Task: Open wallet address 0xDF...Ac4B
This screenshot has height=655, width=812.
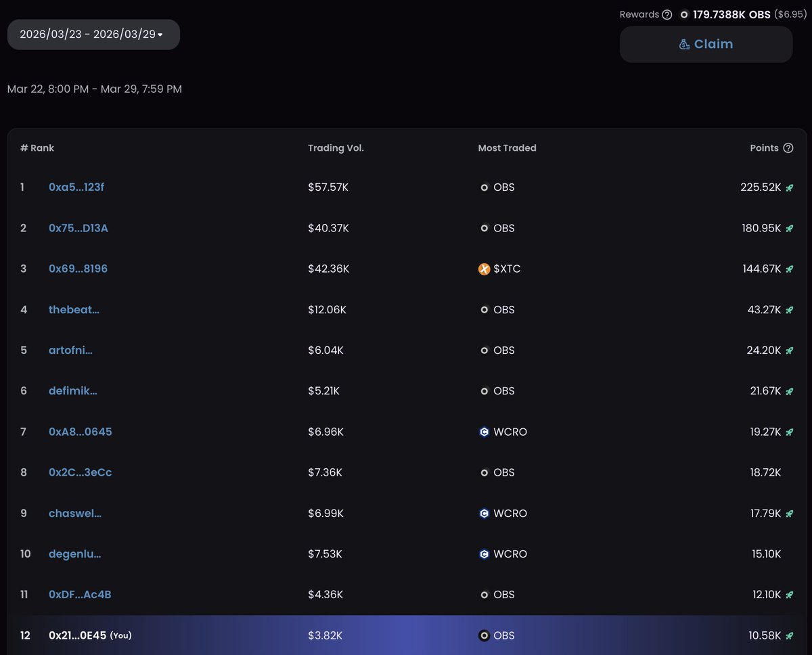Action: point(80,594)
